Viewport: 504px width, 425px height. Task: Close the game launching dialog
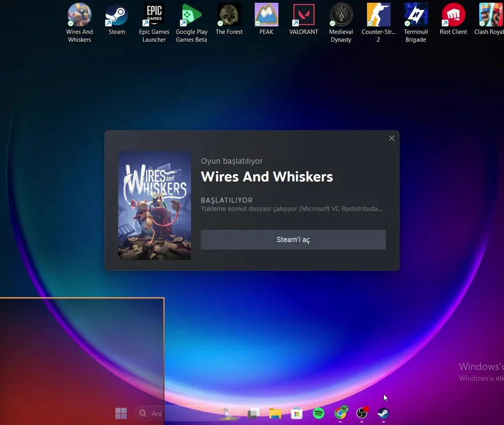click(x=392, y=138)
